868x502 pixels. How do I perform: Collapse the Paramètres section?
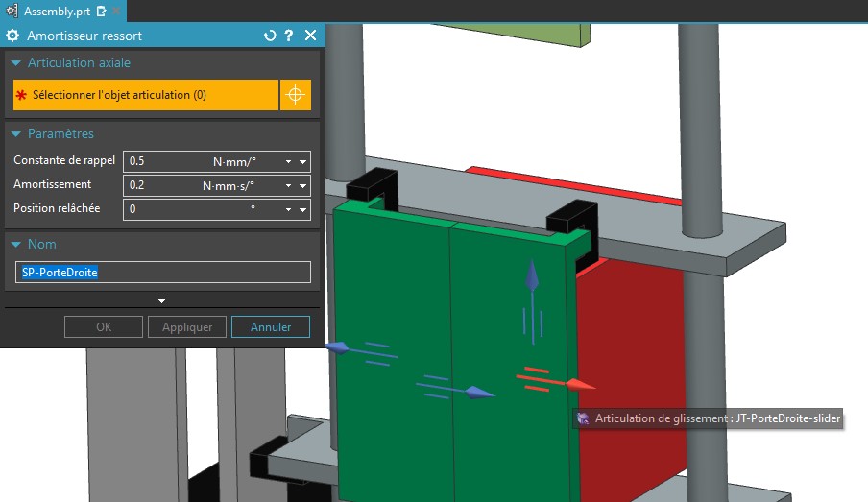point(16,134)
